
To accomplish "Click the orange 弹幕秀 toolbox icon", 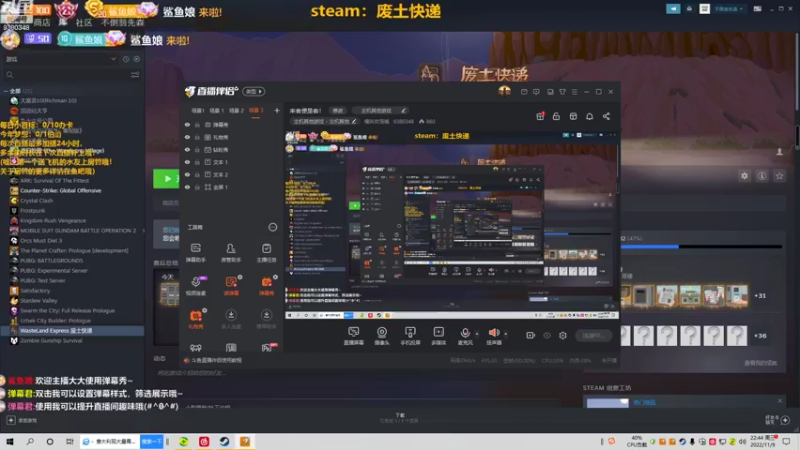I will pyautogui.click(x=266, y=285).
